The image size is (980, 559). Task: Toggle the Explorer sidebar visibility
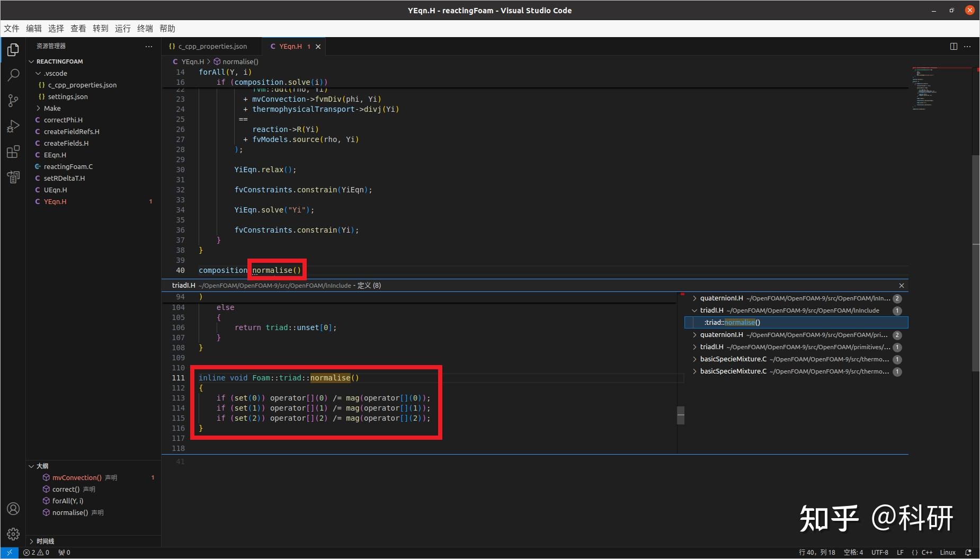click(x=13, y=49)
